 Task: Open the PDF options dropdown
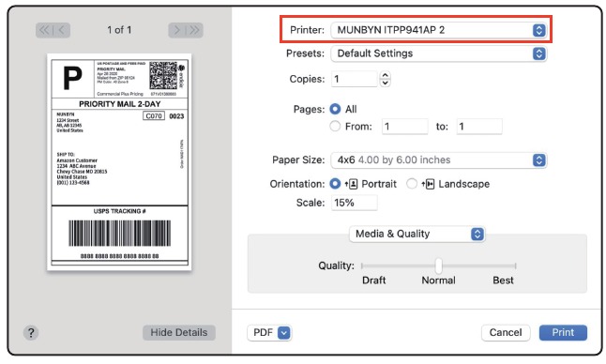pos(269,332)
